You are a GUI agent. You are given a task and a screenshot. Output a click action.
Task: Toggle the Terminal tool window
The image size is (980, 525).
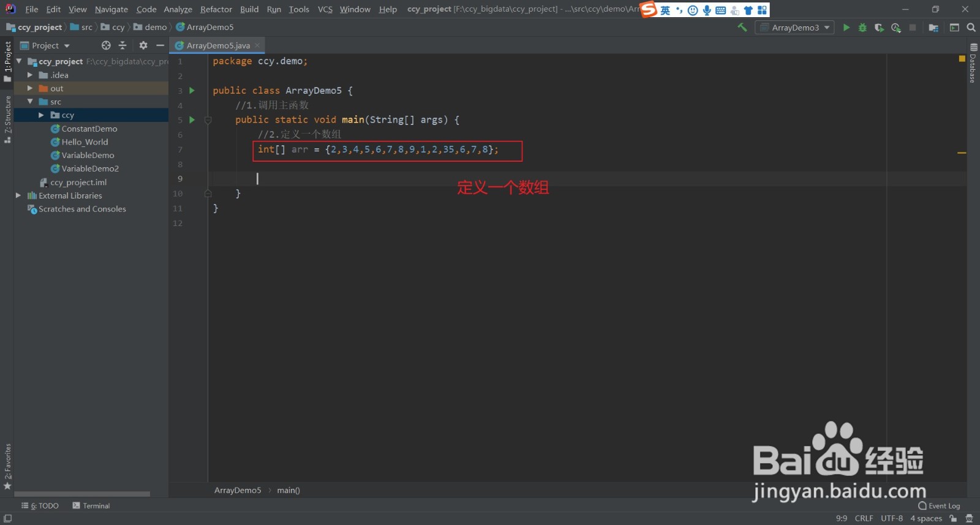91,506
